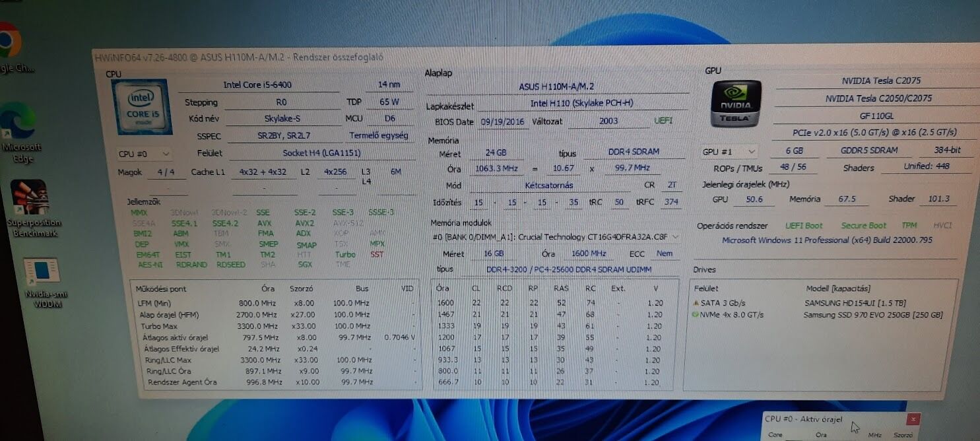This screenshot has height=441, width=980.
Task: Click the red SST feature flag
Action: 377,254
